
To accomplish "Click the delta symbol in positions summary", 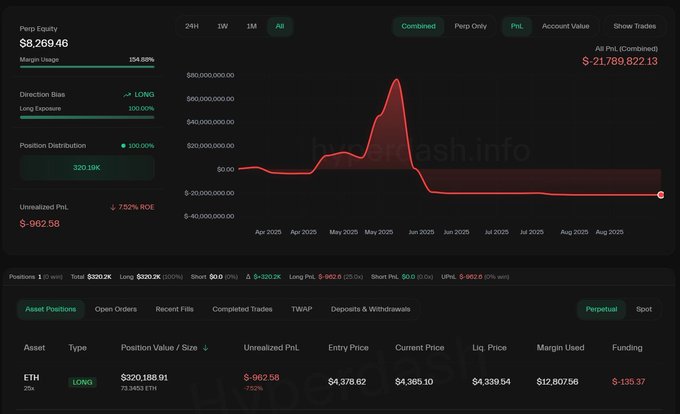I will click(x=248, y=277).
